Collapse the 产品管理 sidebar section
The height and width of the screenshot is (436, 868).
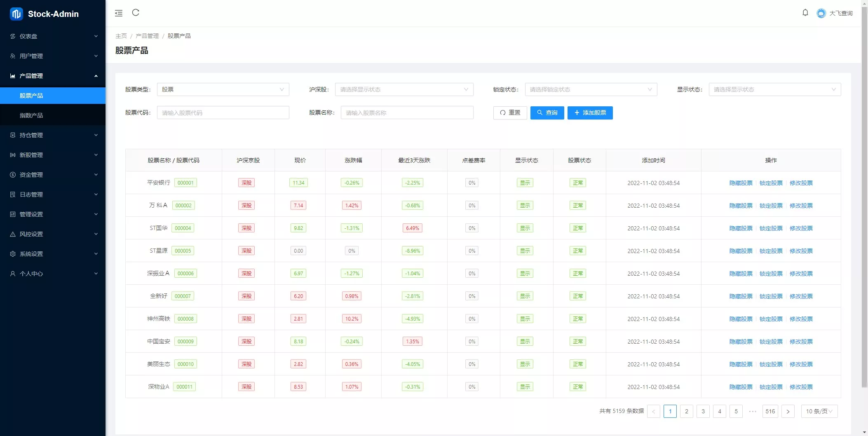[53, 75]
